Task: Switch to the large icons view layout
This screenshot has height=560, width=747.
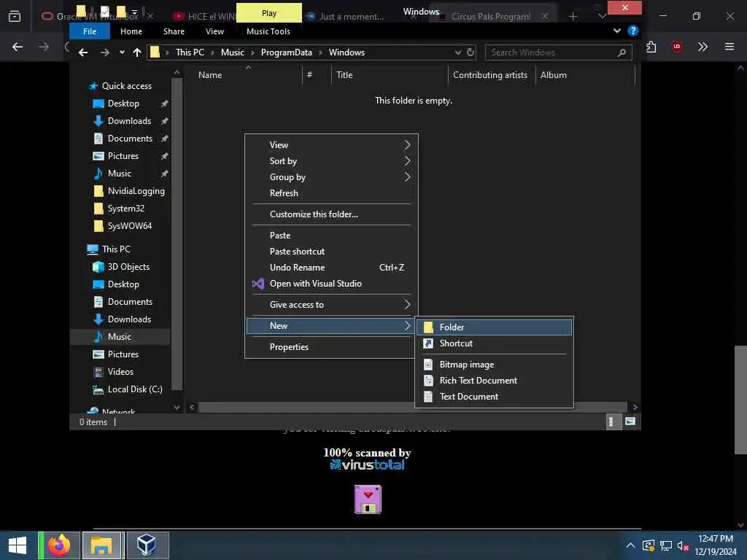Action: click(x=630, y=421)
